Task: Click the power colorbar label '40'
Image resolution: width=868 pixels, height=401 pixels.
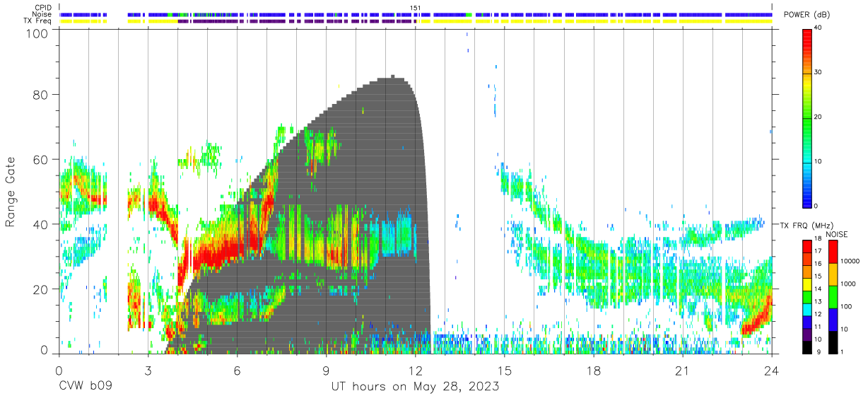Action: tap(819, 28)
